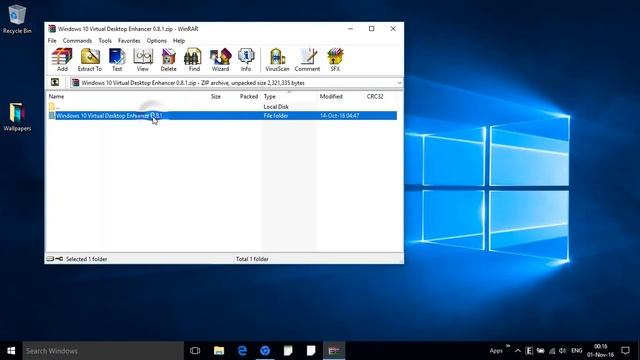640x360 pixels.
Task: Click the 'Selected 1 folder' status text
Action: [x=86, y=259]
